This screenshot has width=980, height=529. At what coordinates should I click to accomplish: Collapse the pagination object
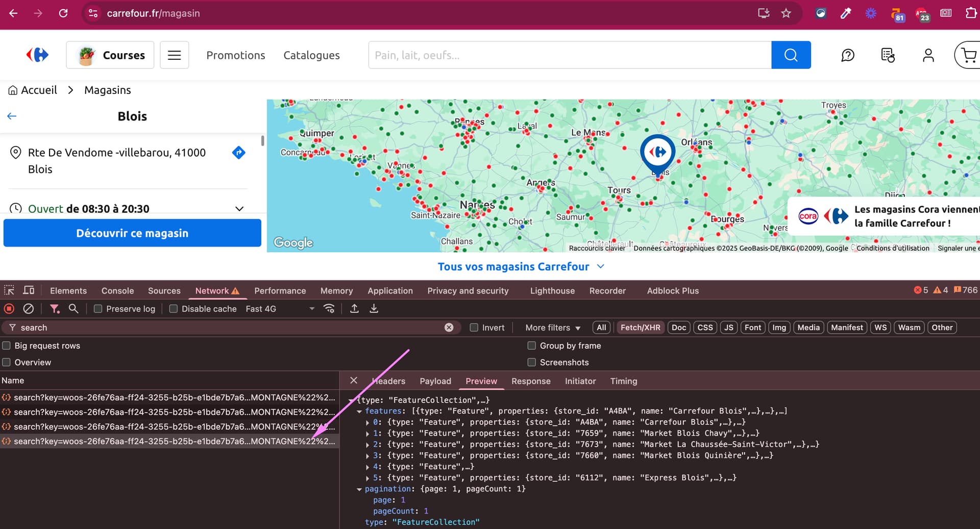(x=359, y=490)
